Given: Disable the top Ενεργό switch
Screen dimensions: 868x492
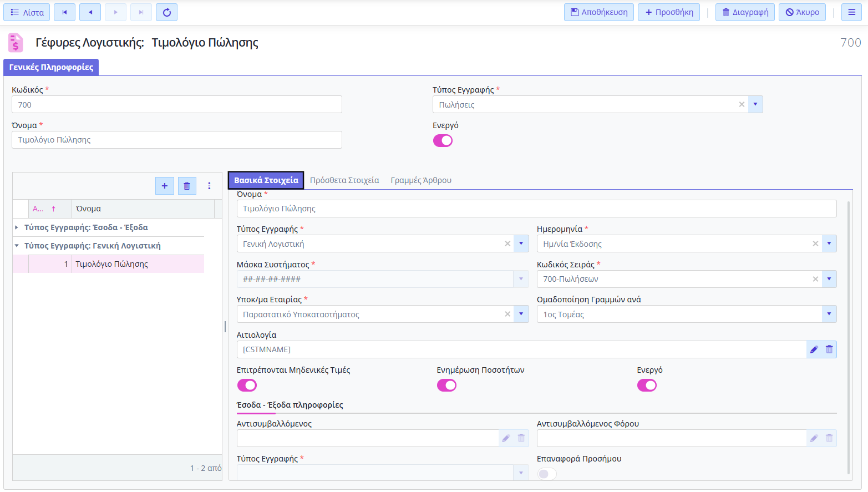Looking at the screenshot, I should [443, 140].
